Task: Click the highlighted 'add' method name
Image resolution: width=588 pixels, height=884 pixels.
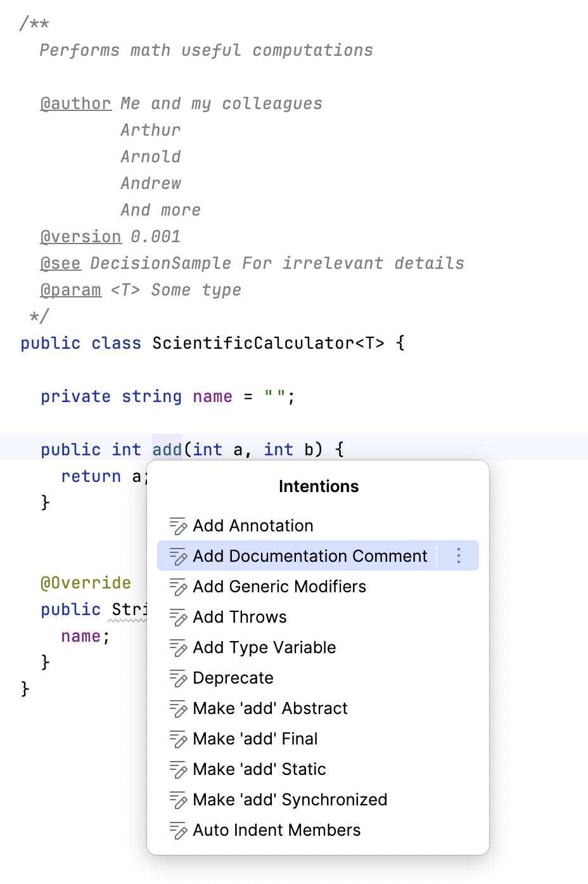Action: pos(167,449)
